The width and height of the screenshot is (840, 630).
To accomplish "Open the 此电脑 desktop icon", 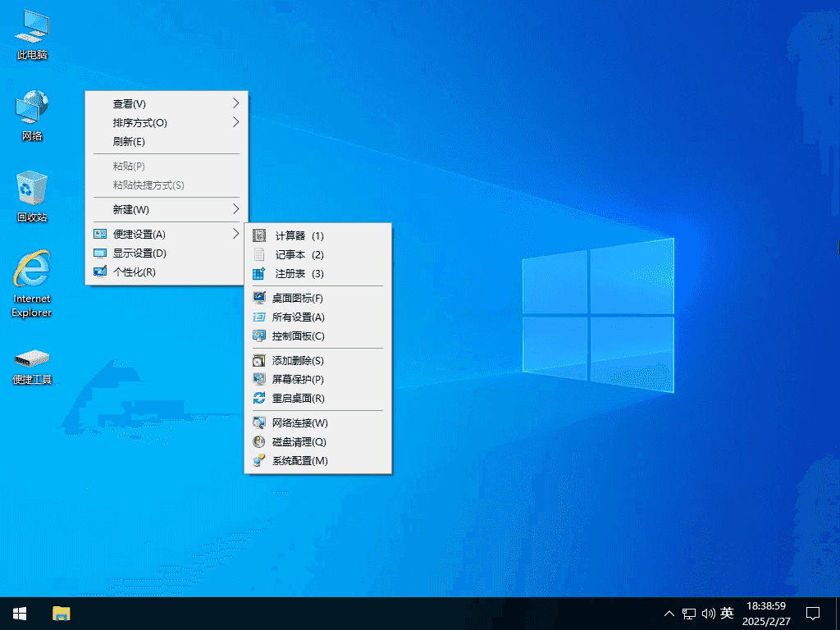I will click(x=32, y=34).
